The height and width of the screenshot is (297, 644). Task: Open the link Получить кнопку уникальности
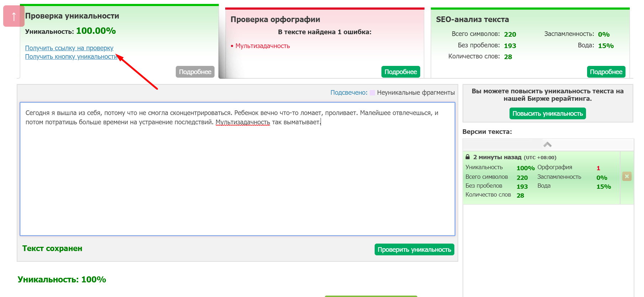click(x=71, y=57)
